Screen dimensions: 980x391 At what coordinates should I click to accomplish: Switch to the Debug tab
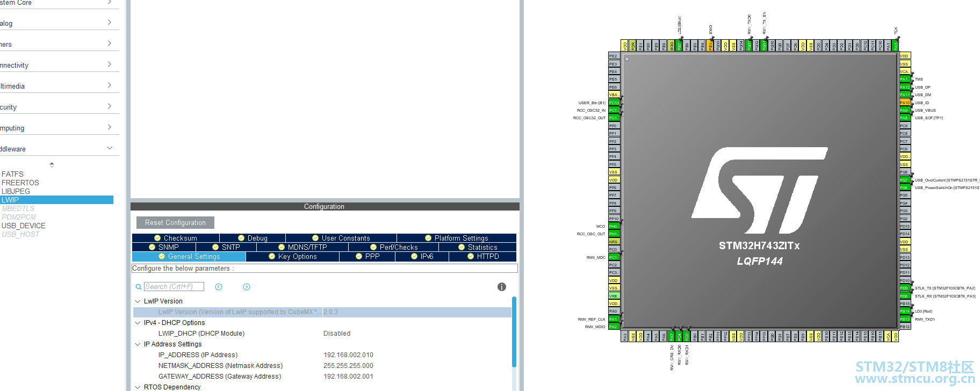click(253, 238)
